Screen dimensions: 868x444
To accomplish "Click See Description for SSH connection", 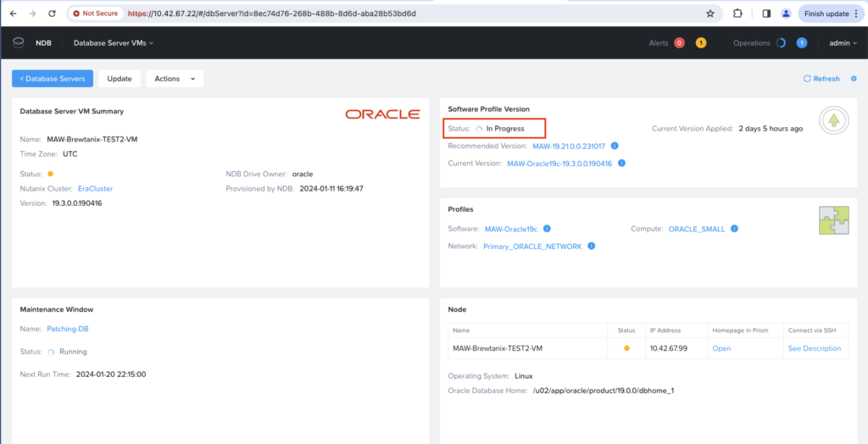I will point(815,348).
